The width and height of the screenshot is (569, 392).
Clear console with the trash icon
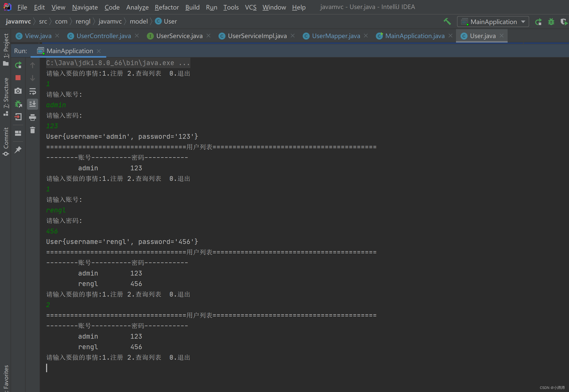click(33, 130)
